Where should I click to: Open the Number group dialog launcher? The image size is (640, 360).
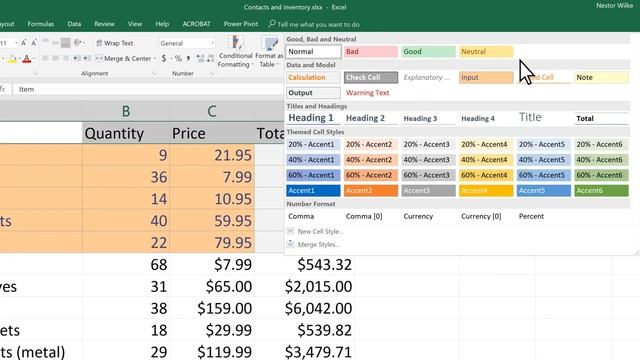tap(212, 73)
